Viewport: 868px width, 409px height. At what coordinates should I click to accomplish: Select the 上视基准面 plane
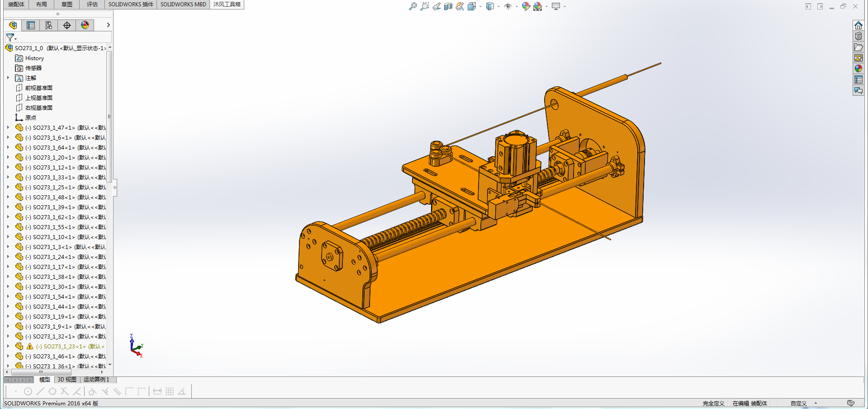(34, 98)
